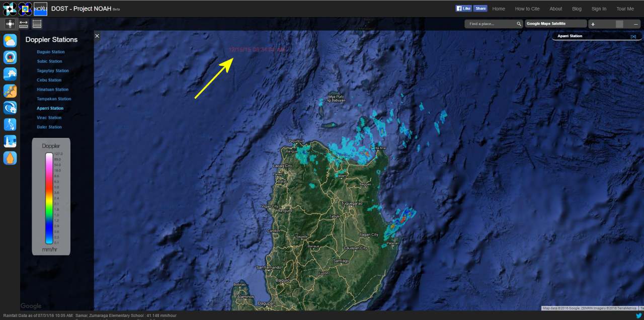Click the search magnifier in Find a place
The height and width of the screenshot is (320, 644).
click(519, 24)
